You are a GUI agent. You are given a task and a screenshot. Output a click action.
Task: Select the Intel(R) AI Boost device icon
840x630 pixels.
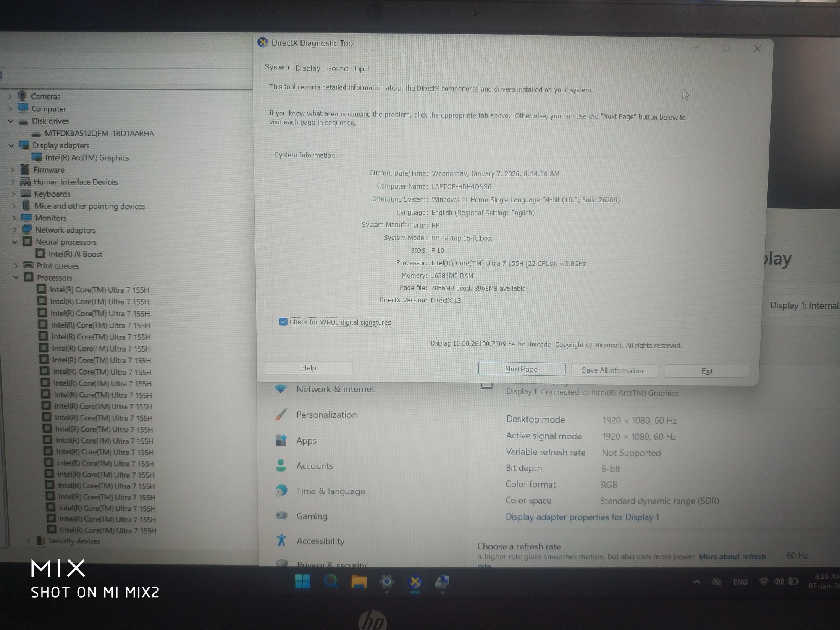coord(40,254)
